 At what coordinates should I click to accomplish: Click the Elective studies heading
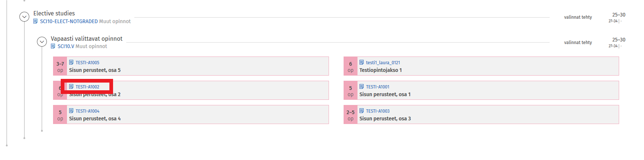click(54, 13)
